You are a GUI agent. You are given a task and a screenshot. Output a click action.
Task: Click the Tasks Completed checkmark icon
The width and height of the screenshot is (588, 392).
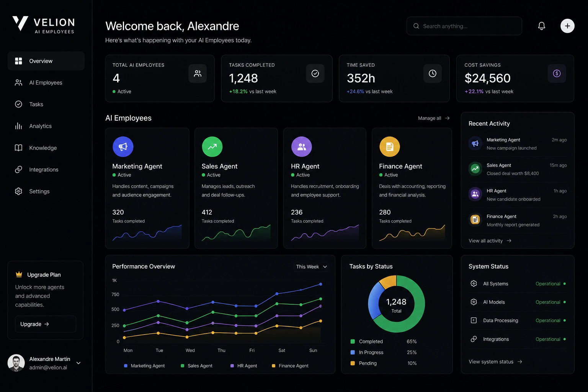(x=315, y=73)
